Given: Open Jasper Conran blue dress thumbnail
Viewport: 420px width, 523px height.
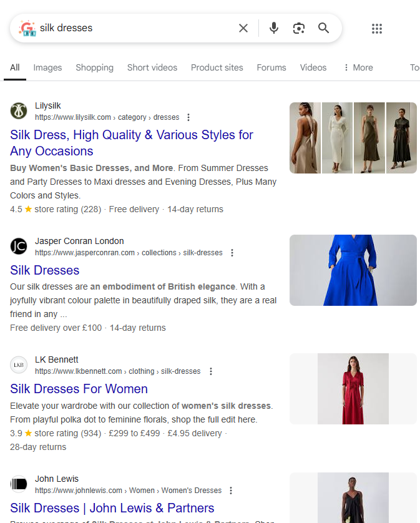Looking at the screenshot, I should [353, 270].
